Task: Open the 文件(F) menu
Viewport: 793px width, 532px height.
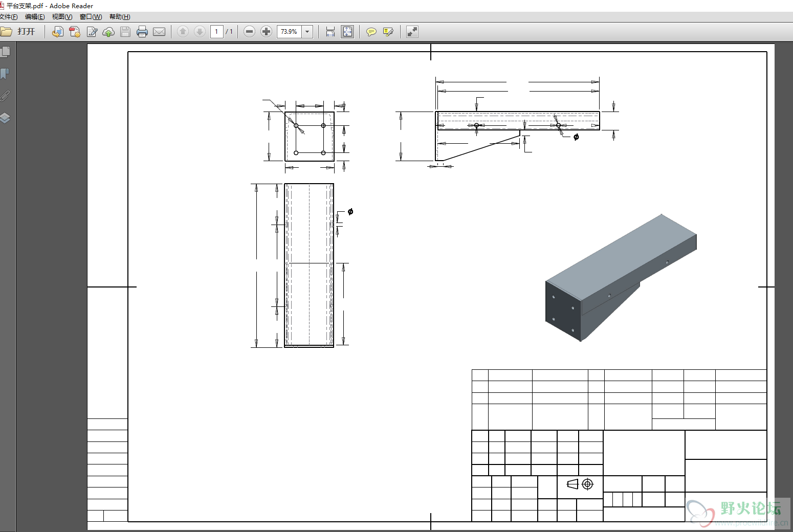Action: pos(9,17)
